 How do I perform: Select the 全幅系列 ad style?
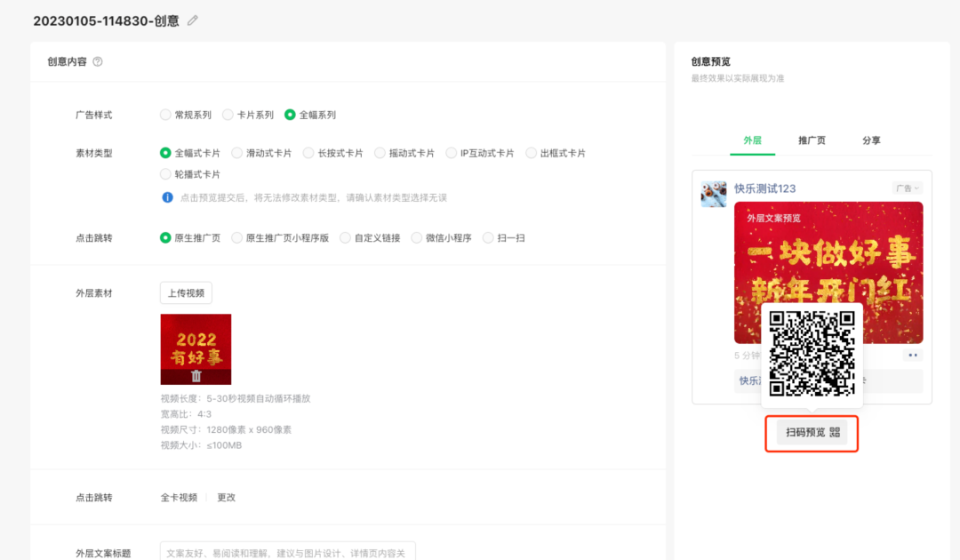[310, 115]
